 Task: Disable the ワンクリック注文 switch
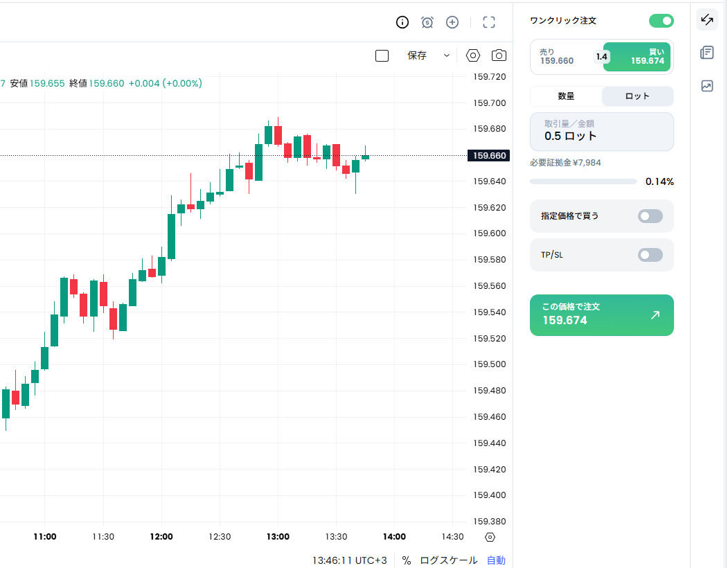click(661, 21)
